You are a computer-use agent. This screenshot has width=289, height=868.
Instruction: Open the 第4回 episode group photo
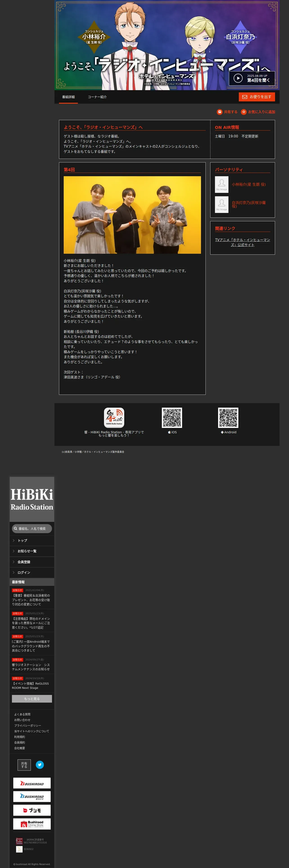(132, 215)
